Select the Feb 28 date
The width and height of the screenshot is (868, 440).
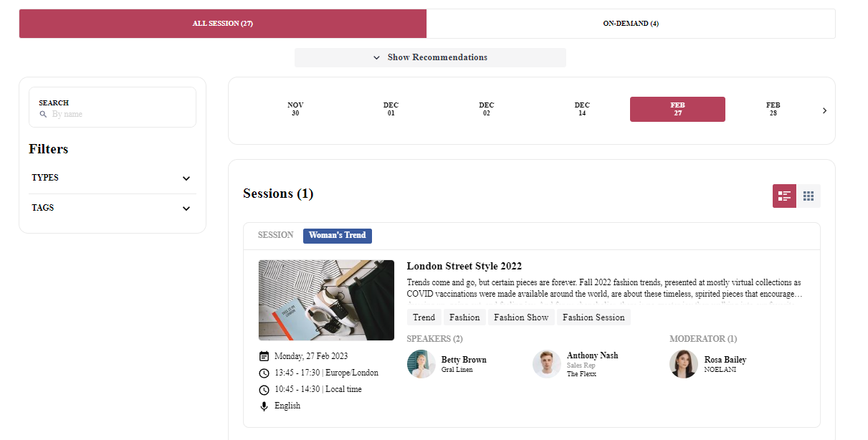point(773,109)
